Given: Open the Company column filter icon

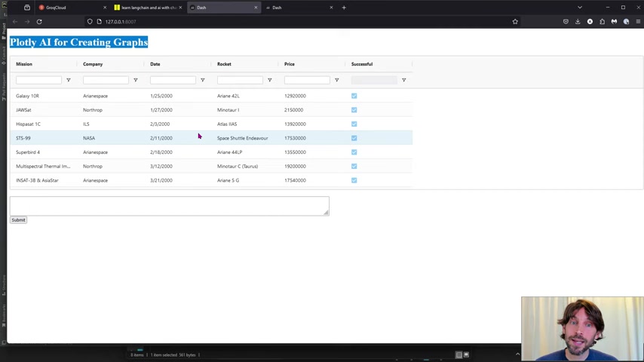Looking at the screenshot, I should (x=136, y=80).
